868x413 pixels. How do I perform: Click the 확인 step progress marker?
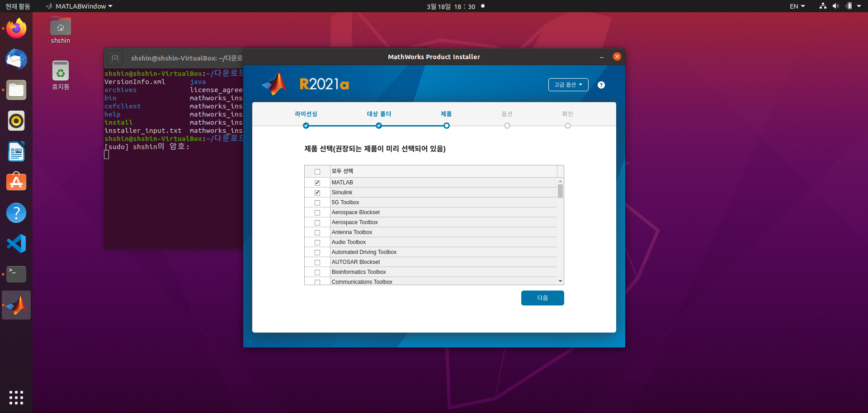click(x=568, y=126)
